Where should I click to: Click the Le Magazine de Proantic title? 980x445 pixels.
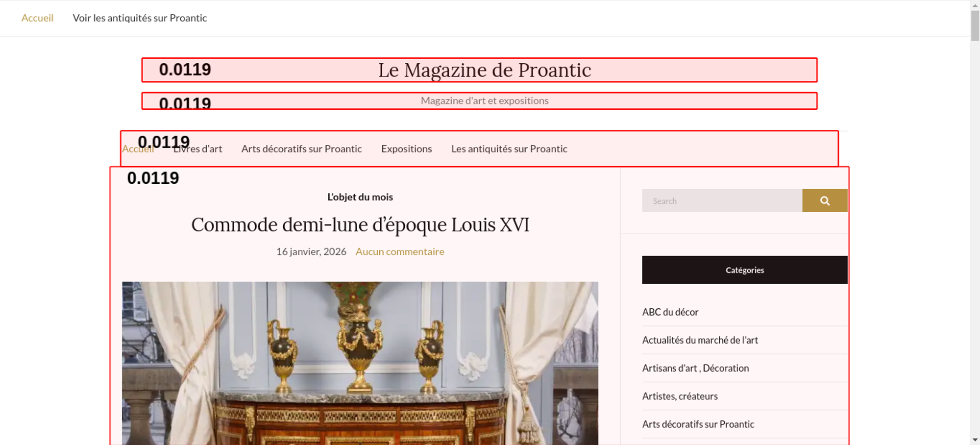pos(485,70)
